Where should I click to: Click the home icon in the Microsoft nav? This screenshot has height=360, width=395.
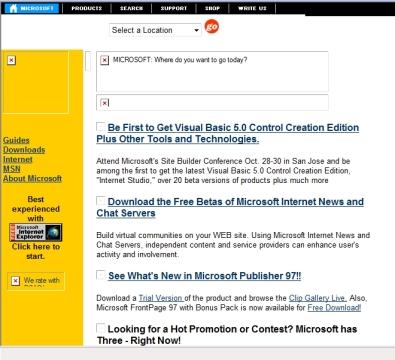[x=13, y=8]
